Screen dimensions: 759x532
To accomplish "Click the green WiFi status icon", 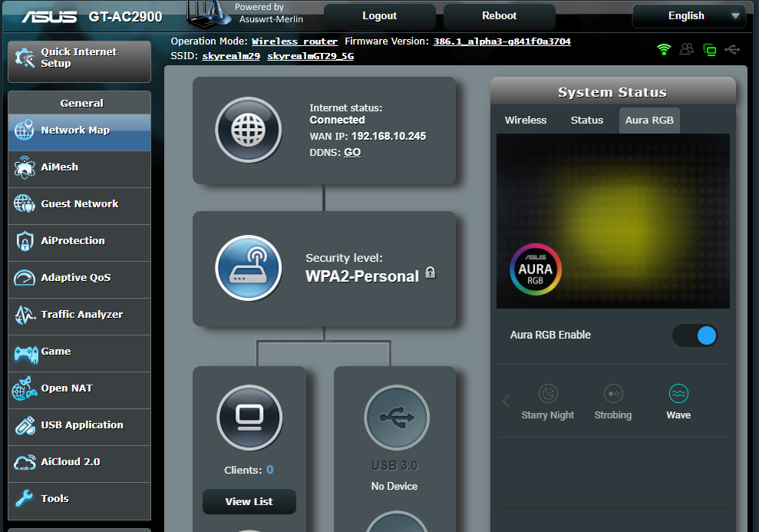I will pyautogui.click(x=664, y=49).
